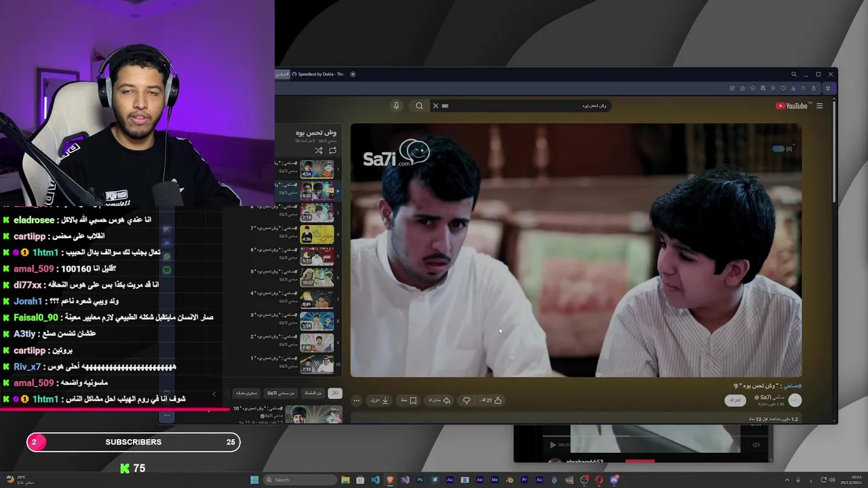Click the recommended video thumbnail below chips

coord(313,414)
